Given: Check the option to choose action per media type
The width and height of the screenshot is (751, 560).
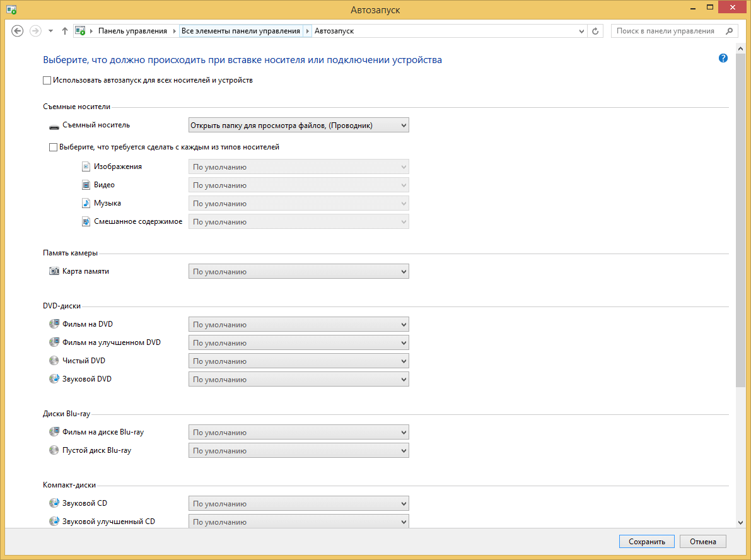Looking at the screenshot, I should tap(53, 147).
